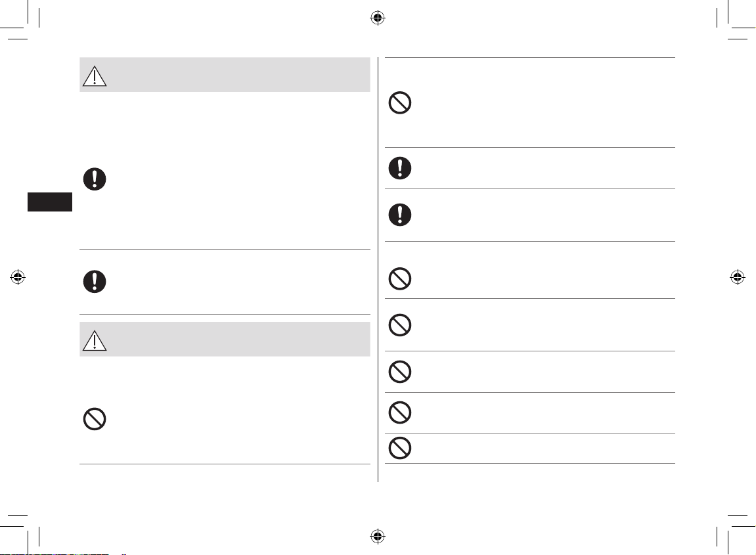Click the first exclamation icon in the right column
Screen dimensions: 756x555
coord(400,168)
